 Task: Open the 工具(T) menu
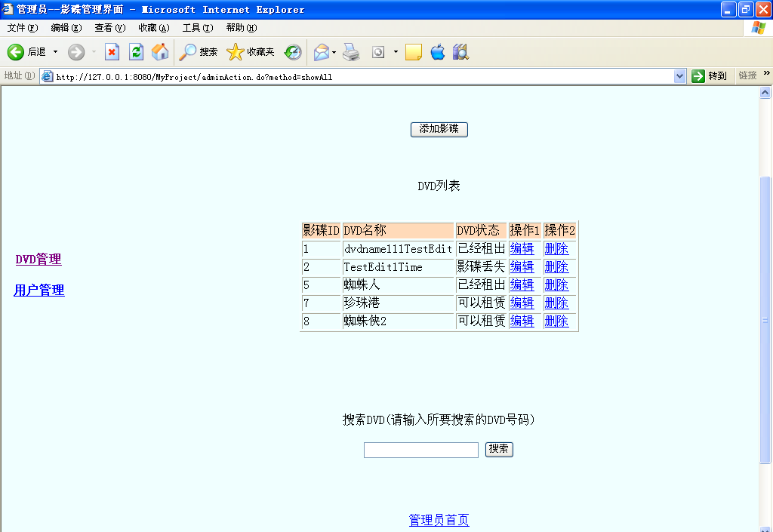[197, 28]
